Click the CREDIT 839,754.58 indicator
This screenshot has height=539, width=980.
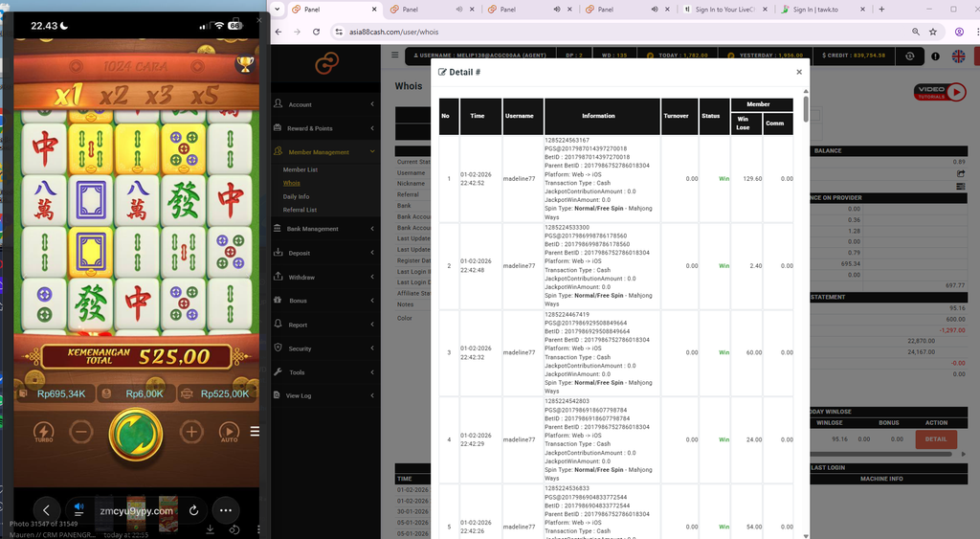(x=854, y=56)
